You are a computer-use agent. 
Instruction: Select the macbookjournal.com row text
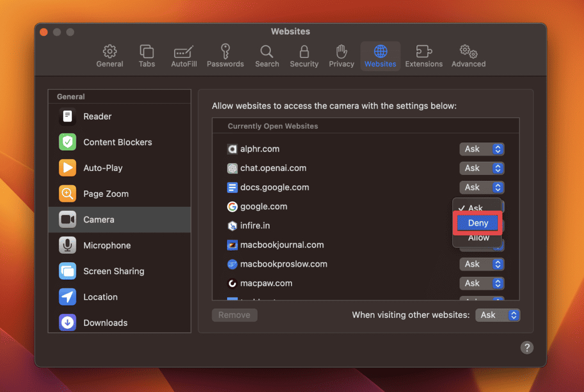(x=282, y=245)
